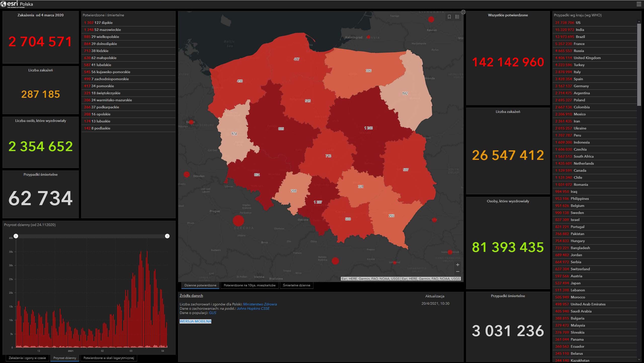Switch to Potwierdzone w skali logarytmicznej chart
Viewport: 644px width, 363px height.
click(x=109, y=358)
